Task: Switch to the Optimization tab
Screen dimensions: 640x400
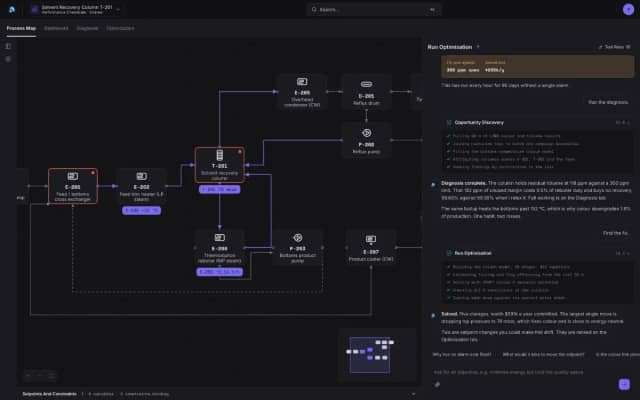Action: coord(120,28)
